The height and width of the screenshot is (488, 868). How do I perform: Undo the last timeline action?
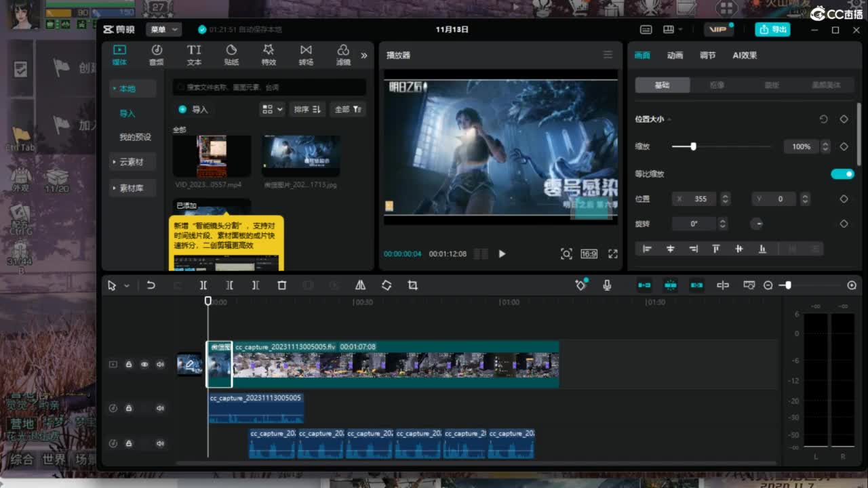[151, 285]
